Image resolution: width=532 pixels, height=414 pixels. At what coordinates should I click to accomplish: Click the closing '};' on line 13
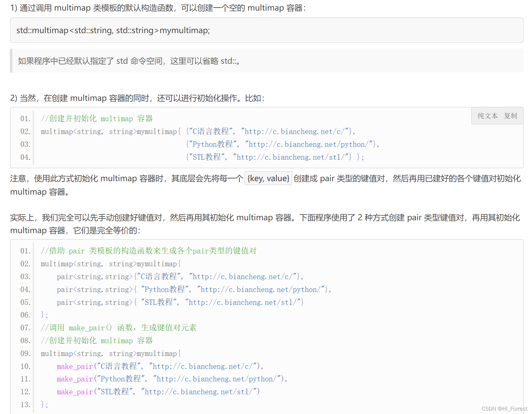click(x=45, y=405)
